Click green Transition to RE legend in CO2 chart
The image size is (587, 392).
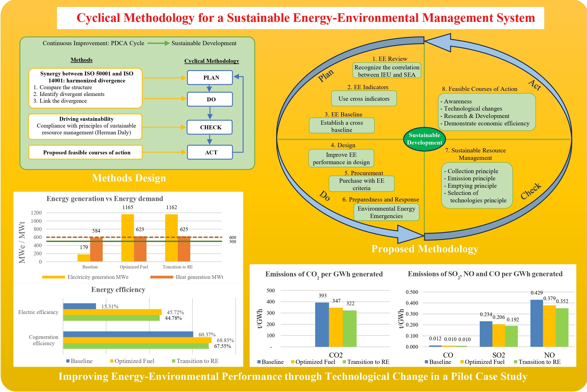point(344,362)
